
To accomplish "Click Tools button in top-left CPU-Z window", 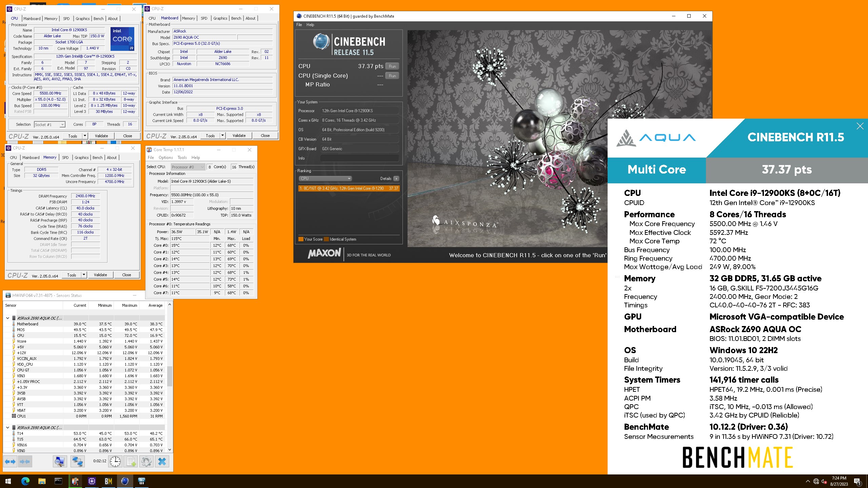I will 73,136.
